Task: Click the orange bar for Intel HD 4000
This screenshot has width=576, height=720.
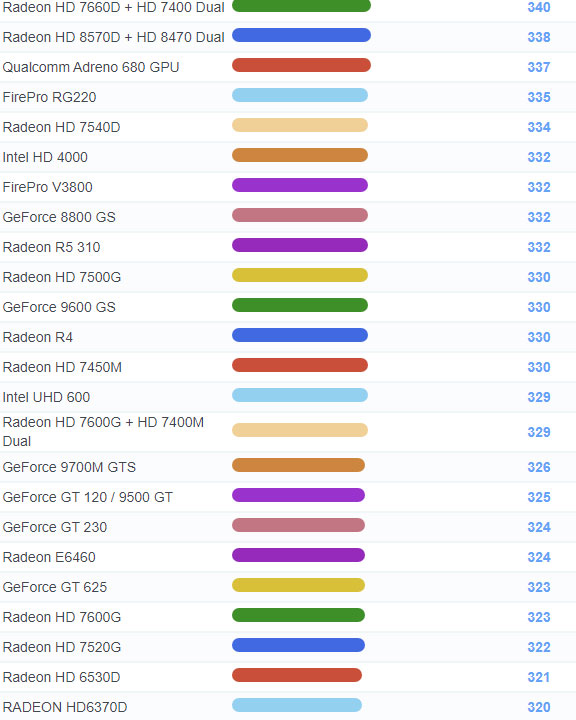Action: (300, 155)
